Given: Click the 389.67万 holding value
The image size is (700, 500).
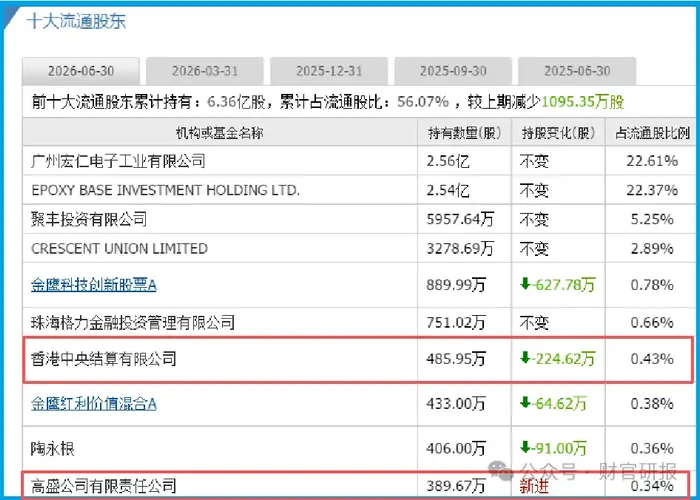Looking at the screenshot, I should coord(456,485).
